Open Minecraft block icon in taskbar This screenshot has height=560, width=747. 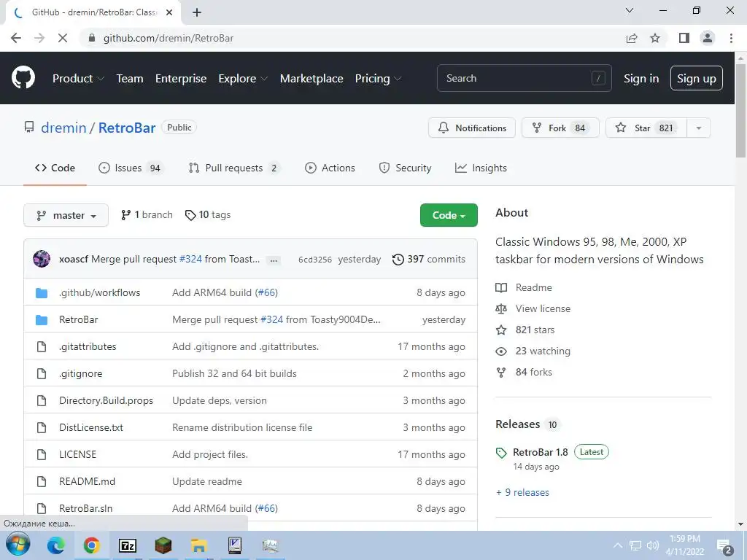(163, 545)
